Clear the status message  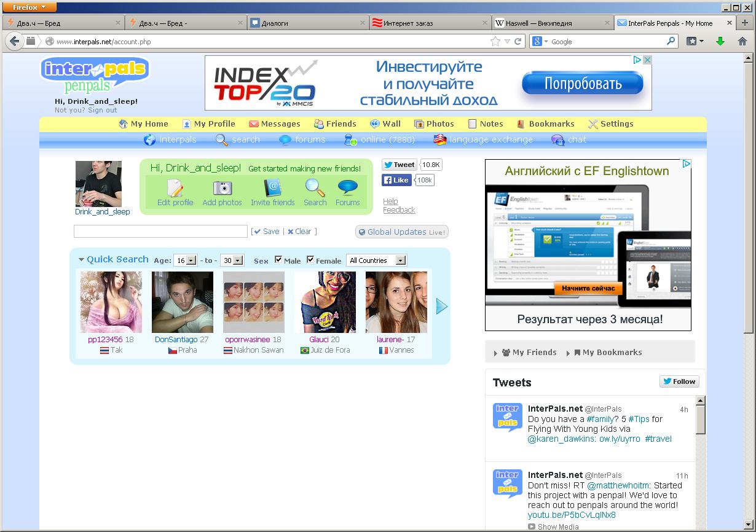pos(299,232)
